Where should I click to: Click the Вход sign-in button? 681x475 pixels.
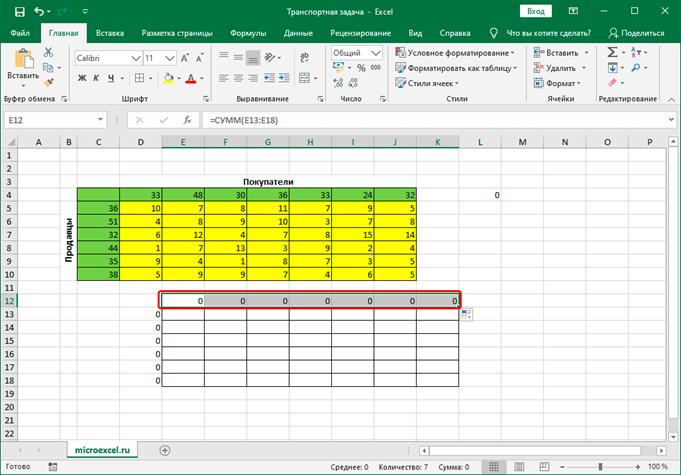click(x=536, y=11)
